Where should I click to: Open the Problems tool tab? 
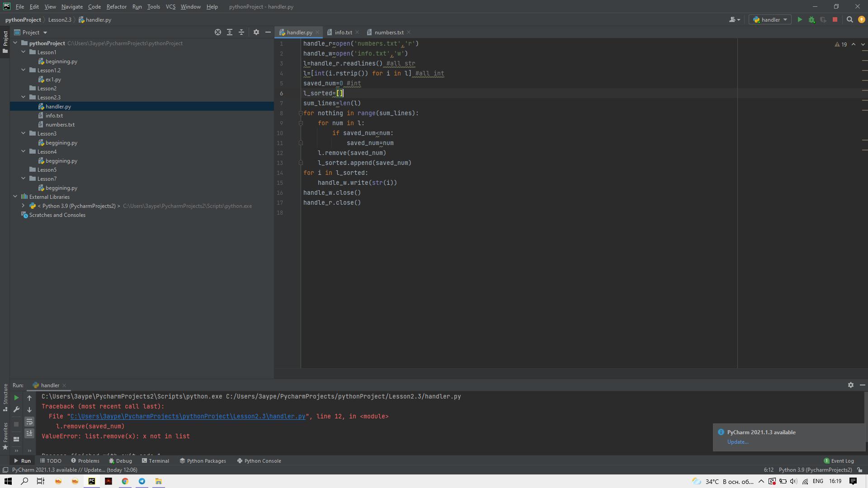pyautogui.click(x=85, y=461)
